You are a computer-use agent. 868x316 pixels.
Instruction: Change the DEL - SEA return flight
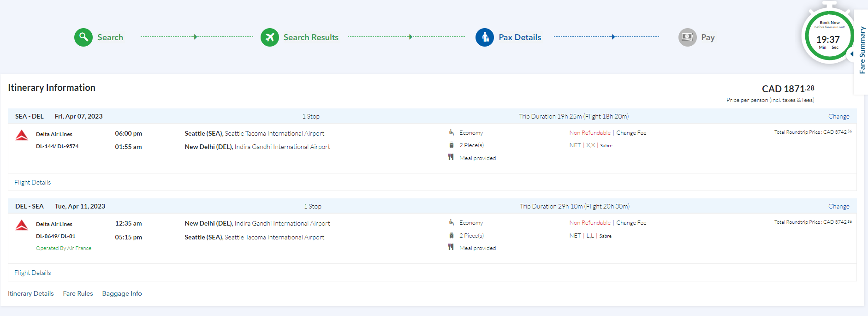[838, 206]
